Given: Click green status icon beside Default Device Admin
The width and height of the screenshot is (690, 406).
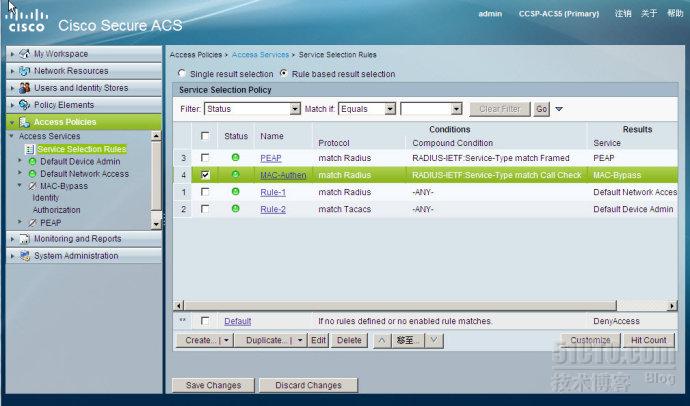Looking at the screenshot, I should click(x=32, y=161).
